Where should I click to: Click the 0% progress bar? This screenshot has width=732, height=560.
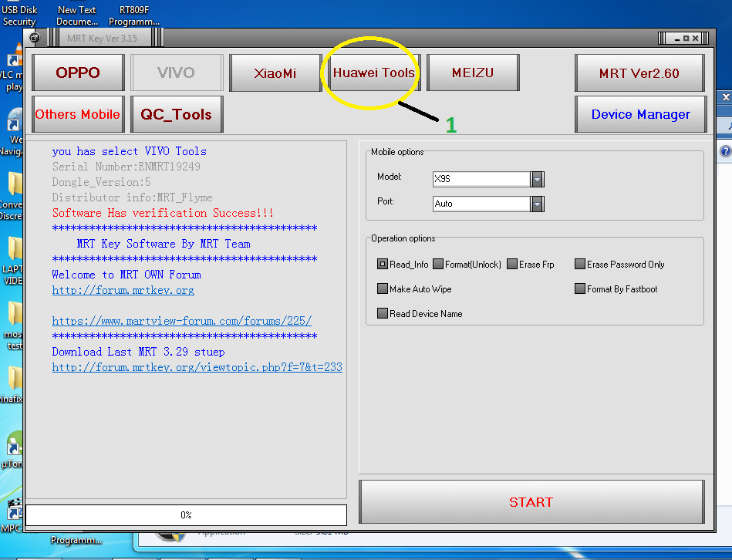pyautogui.click(x=186, y=514)
